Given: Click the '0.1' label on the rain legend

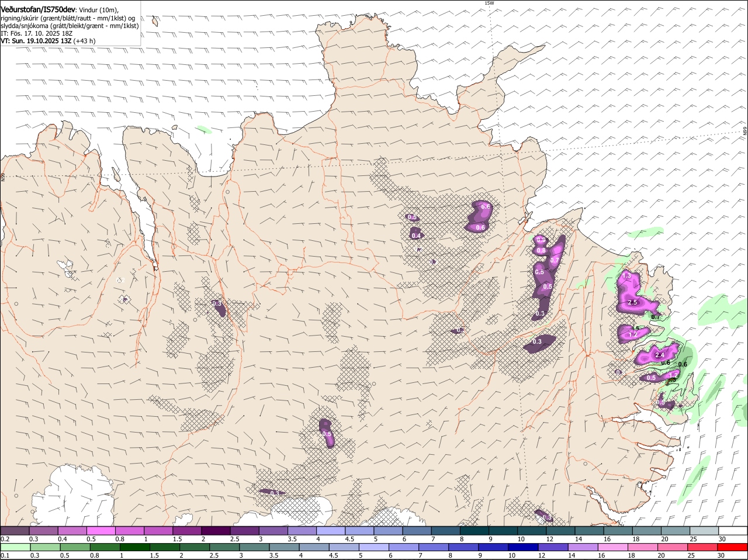Looking at the screenshot, I should click(5, 555).
